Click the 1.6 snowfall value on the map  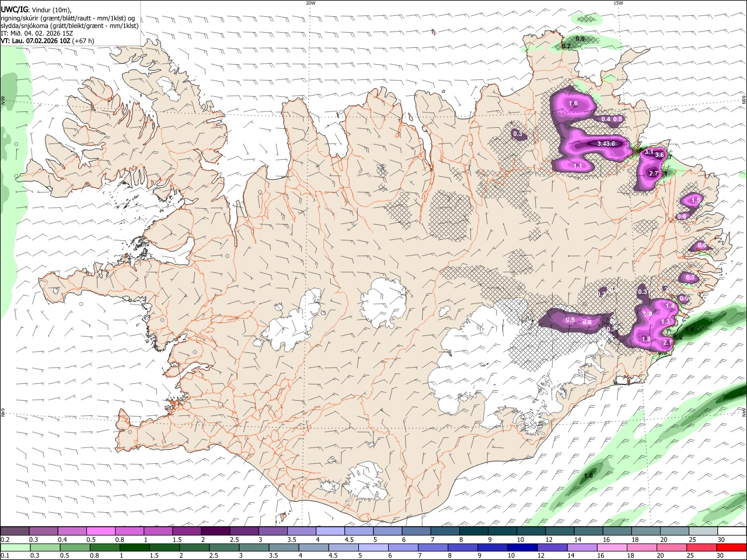(573, 104)
